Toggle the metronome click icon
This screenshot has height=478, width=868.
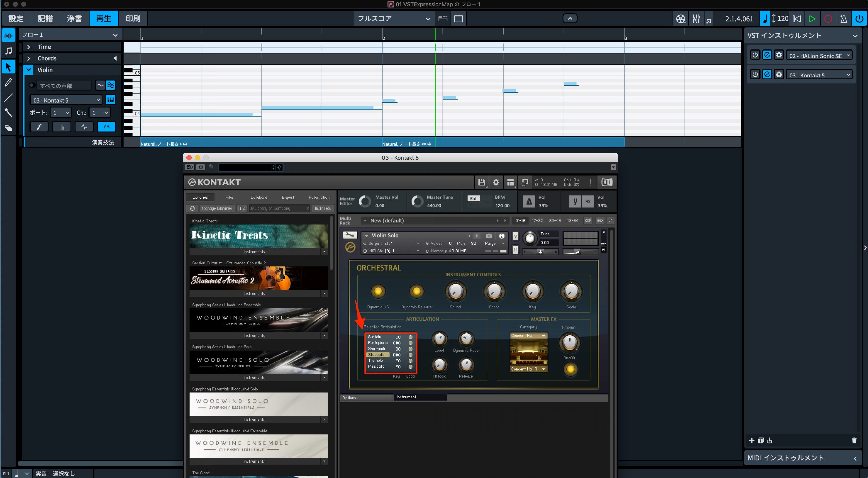point(844,19)
